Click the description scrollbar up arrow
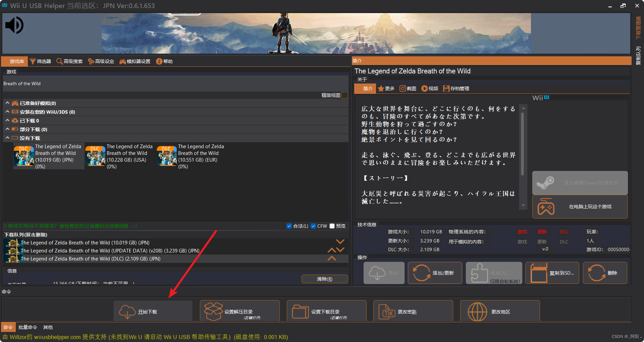644x342 pixels. [x=523, y=109]
